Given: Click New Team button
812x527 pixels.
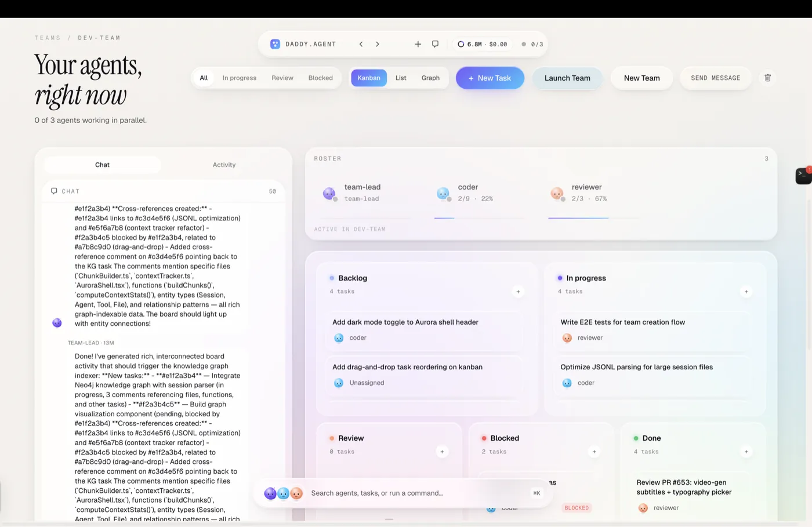Looking at the screenshot, I should (642, 78).
